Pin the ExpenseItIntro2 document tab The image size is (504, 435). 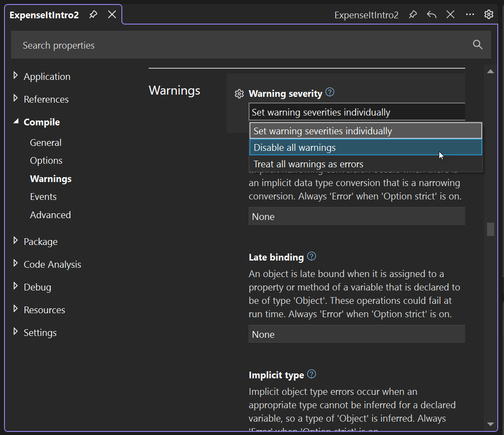click(93, 14)
